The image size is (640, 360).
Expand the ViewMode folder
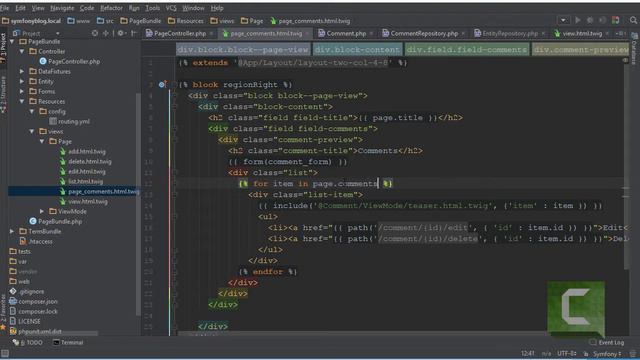tap(42, 211)
